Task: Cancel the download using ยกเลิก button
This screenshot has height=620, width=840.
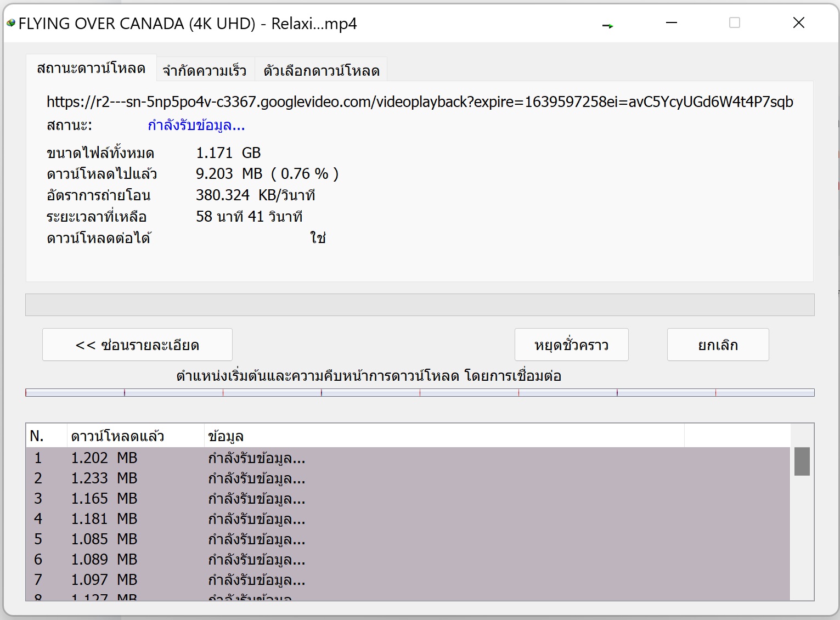Action: [718, 345]
